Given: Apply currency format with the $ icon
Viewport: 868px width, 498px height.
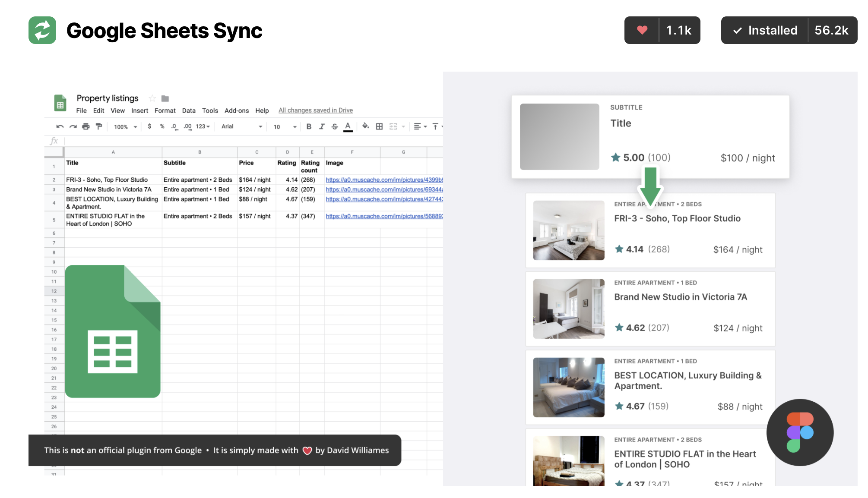Looking at the screenshot, I should coord(149,126).
